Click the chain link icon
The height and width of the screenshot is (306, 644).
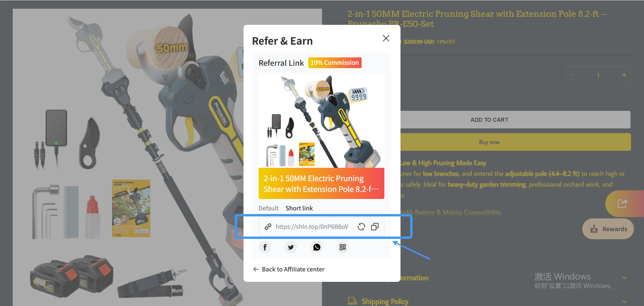point(268,227)
